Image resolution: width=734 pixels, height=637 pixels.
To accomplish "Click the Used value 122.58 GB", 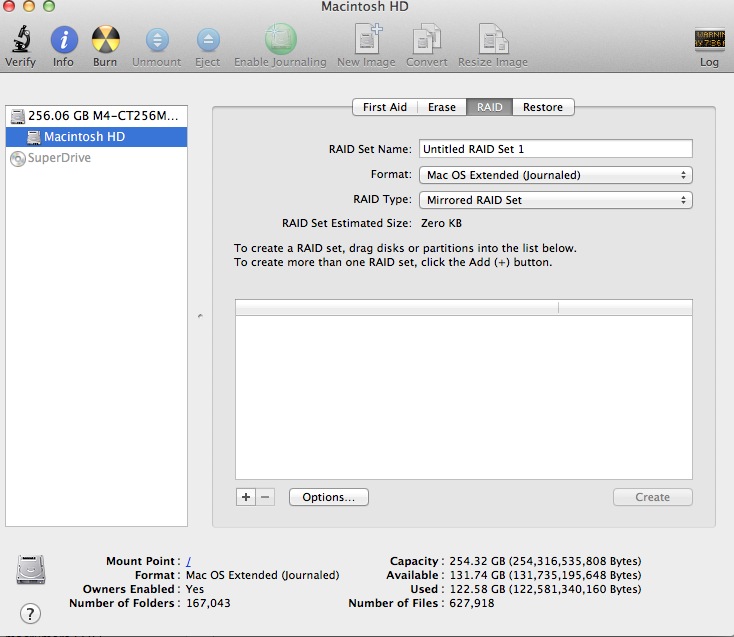I will 545,589.
